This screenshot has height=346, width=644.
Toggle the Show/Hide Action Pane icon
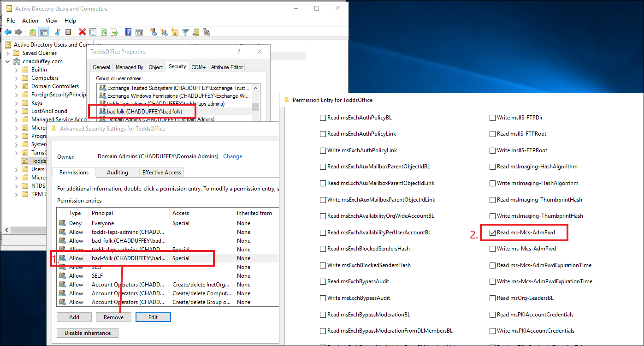coord(139,32)
